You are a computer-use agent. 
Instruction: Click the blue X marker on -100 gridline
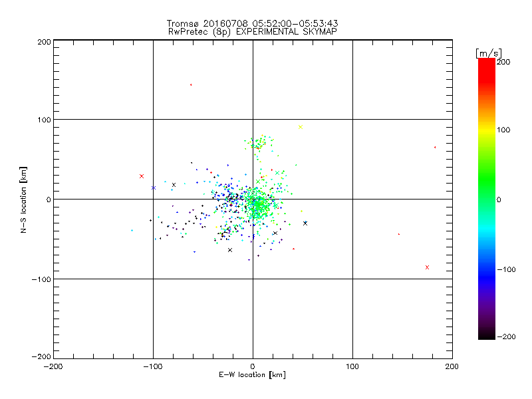pyautogui.click(x=154, y=188)
